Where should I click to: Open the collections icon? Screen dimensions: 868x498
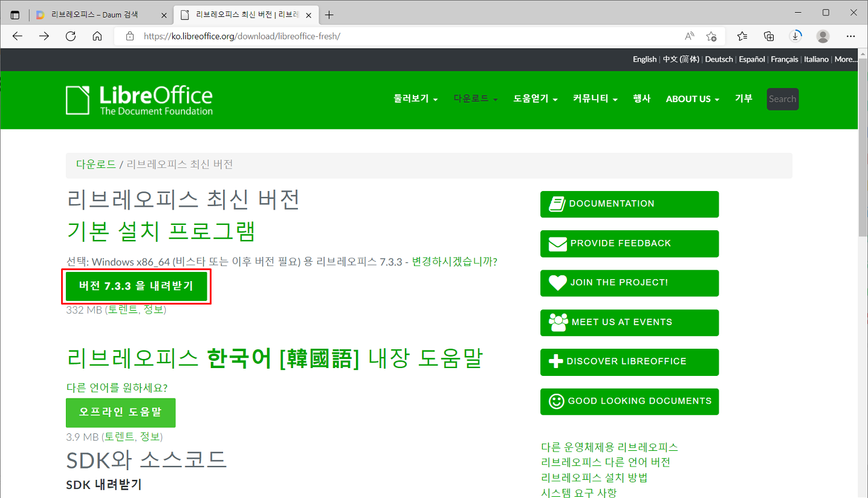[x=769, y=36]
